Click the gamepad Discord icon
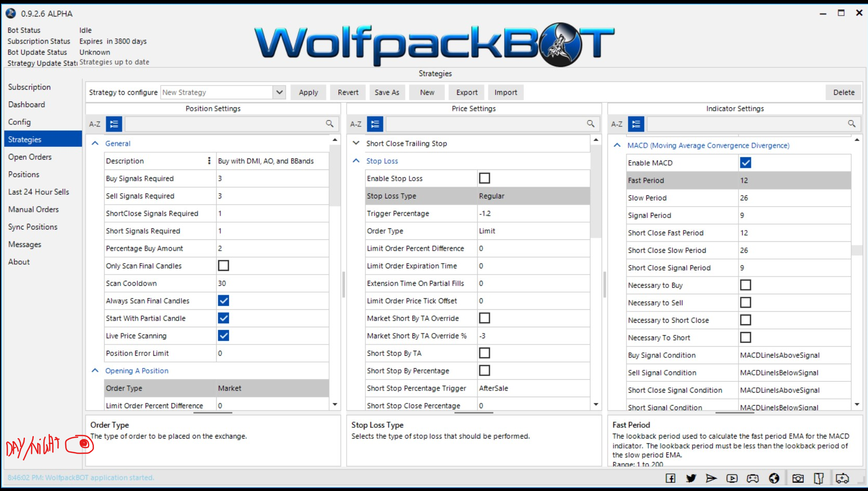 pyautogui.click(x=752, y=478)
